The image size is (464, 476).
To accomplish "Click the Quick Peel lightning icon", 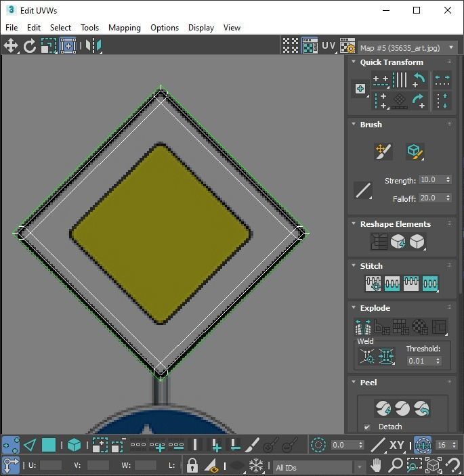I will (383, 408).
